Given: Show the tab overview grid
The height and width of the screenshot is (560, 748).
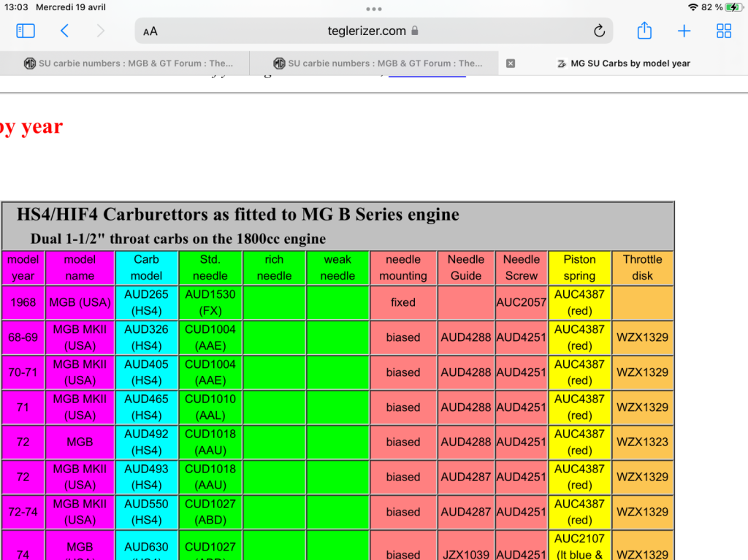Looking at the screenshot, I should click(x=724, y=31).
